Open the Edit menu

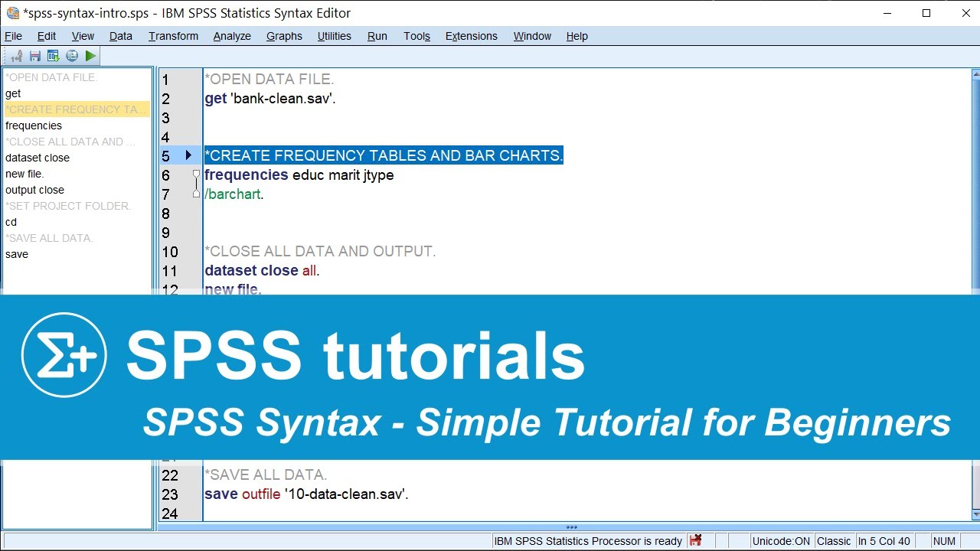47,36
